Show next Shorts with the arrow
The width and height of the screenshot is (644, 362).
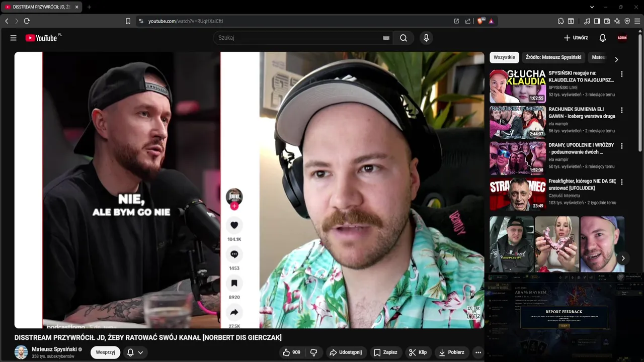623,258
